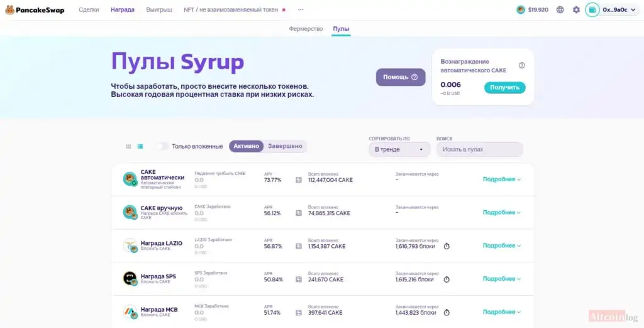Viewport: 644px width, 328px height.
Task: Click 1,616,793 блоки remaining text
Action: tap(416, 246)
